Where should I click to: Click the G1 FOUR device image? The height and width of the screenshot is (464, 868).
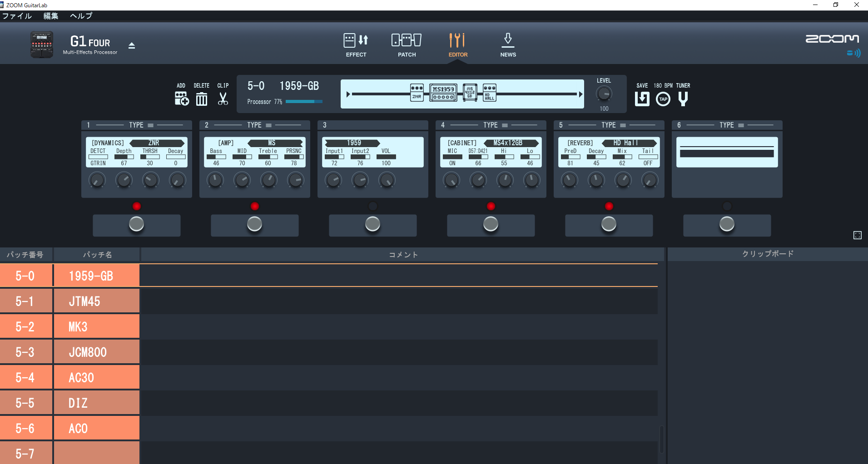[42, 44]
